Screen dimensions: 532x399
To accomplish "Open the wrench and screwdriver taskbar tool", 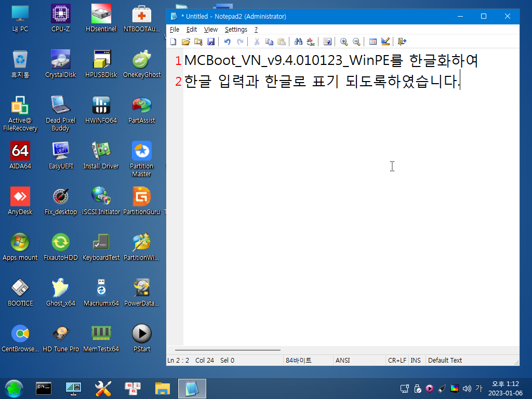I will [x=103, y=389].
